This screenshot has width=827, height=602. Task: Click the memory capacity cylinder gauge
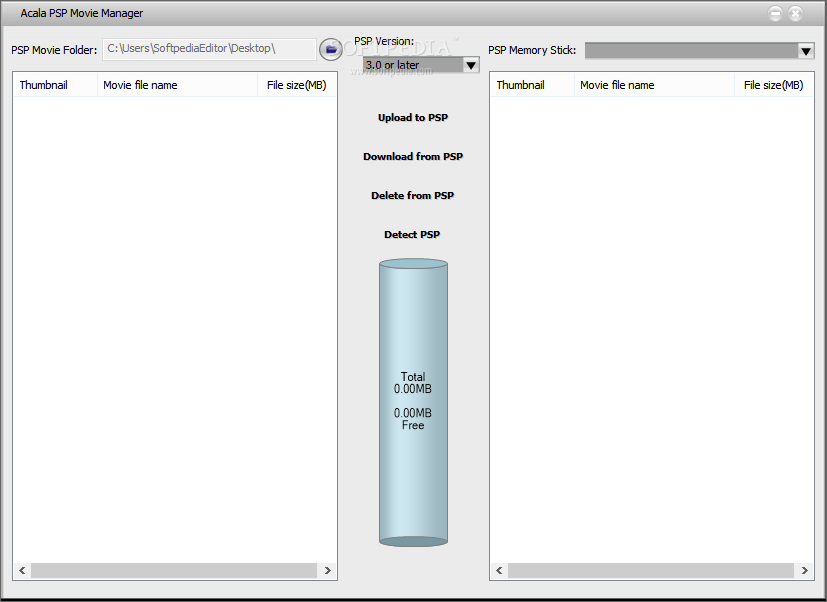[413, 402]
